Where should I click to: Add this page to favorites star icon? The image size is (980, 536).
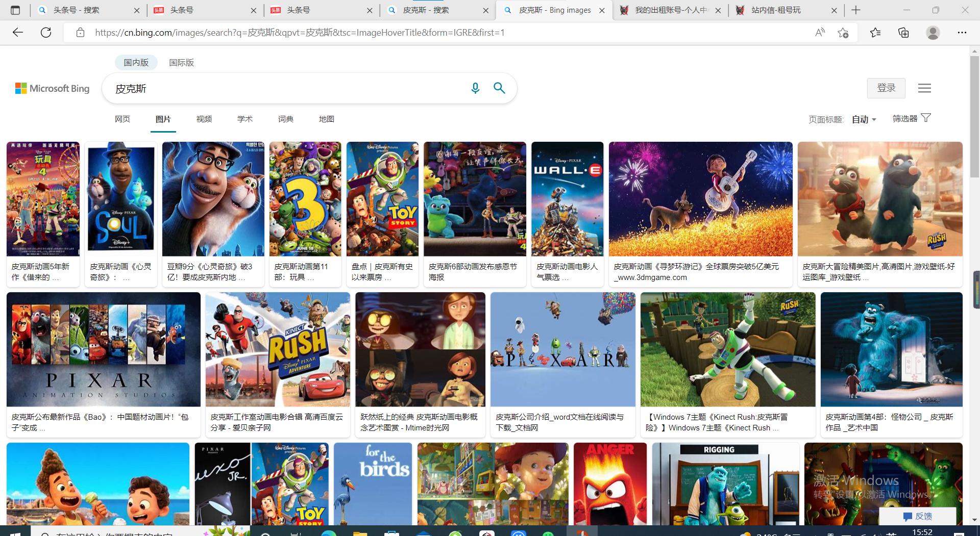tap(843, 33)
